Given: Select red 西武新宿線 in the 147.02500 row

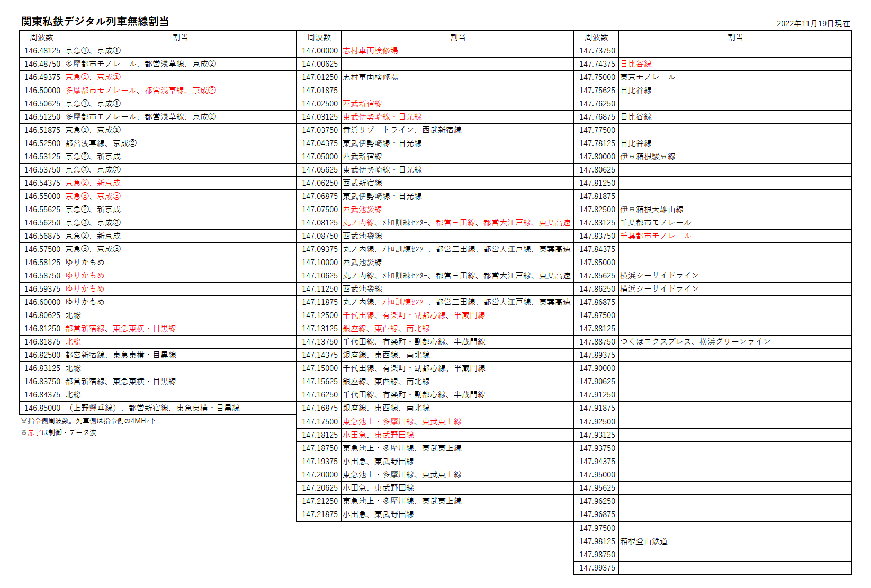Looking at the screenshot, I should (363, 104).
